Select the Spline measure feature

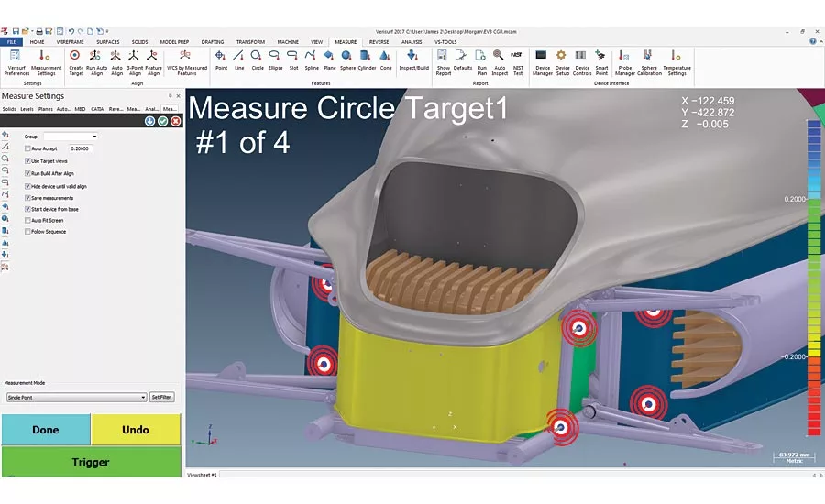(311, 60)
